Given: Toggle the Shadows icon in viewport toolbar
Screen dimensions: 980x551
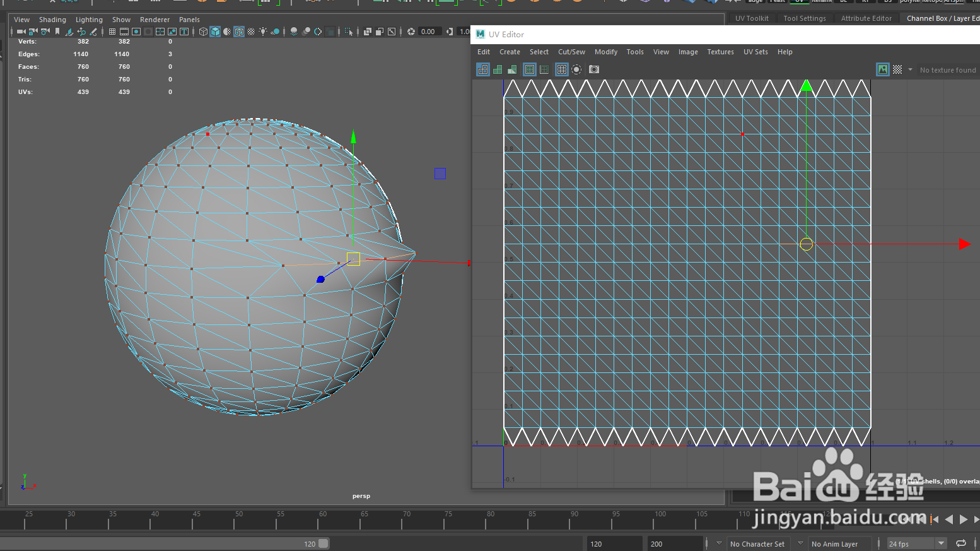Looking at the screenshot, I should pyautogui.click(x=275, y=32).
